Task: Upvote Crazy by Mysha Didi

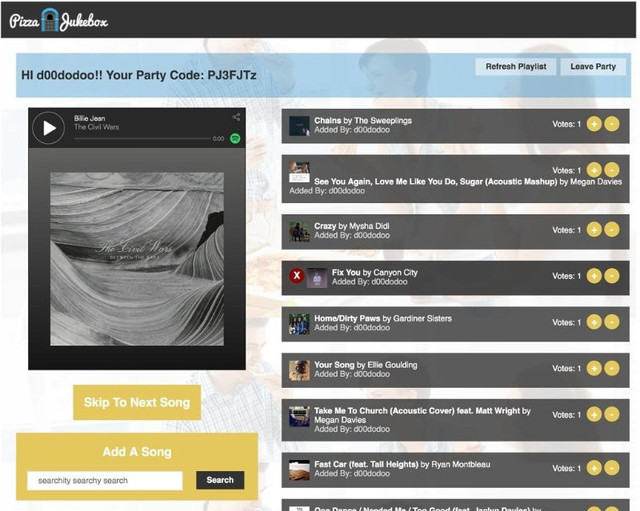Action: point(594,230)
